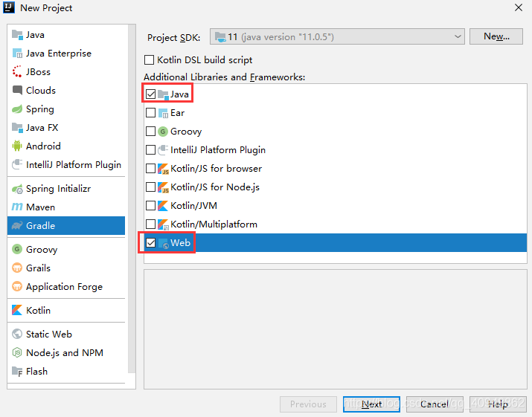Select Grails project type label
This screenshot has height=417, width=532.
[39, 268]
